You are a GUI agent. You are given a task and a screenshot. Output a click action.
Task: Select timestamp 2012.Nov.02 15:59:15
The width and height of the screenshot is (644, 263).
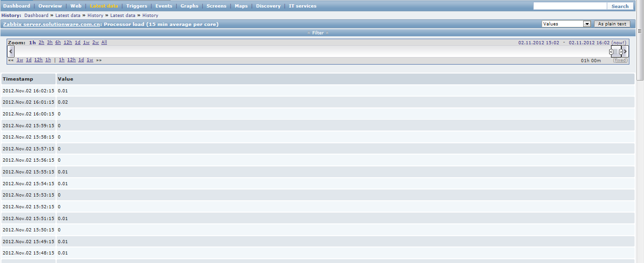28,125
